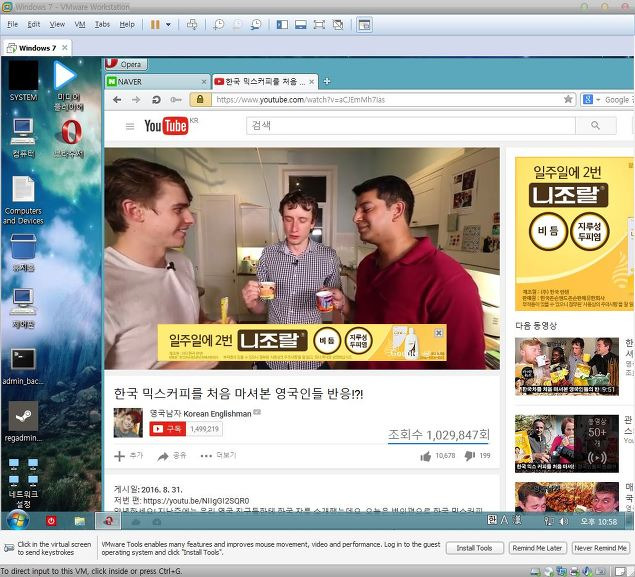Click the VMware unity mode icon
Viewport: 635px width, 577px height.
pos(338,25)
